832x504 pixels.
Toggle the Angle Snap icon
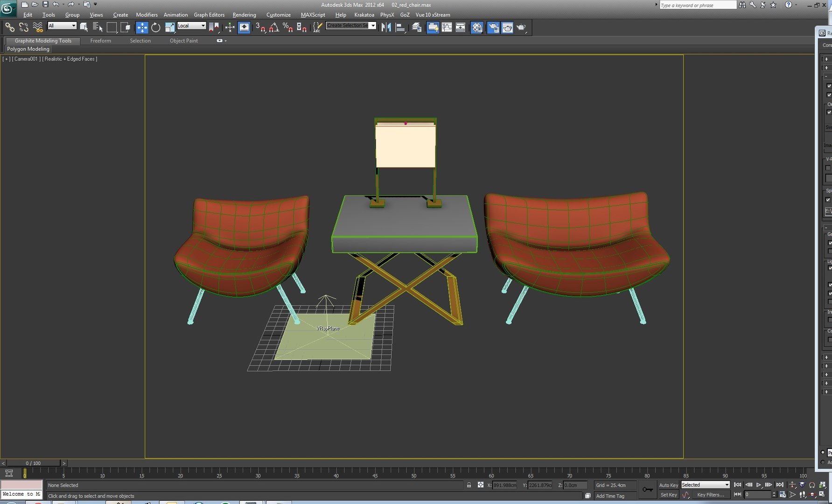point(274,28)
